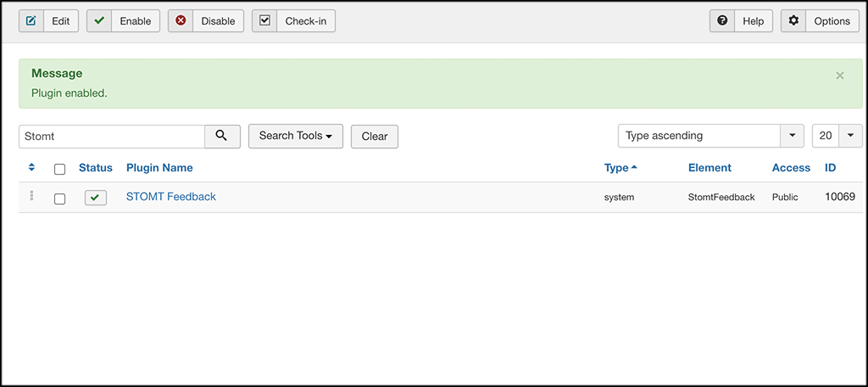Open Options with the gear icon
This screenshot has height=387, width=868.
[x=820, y=21]
